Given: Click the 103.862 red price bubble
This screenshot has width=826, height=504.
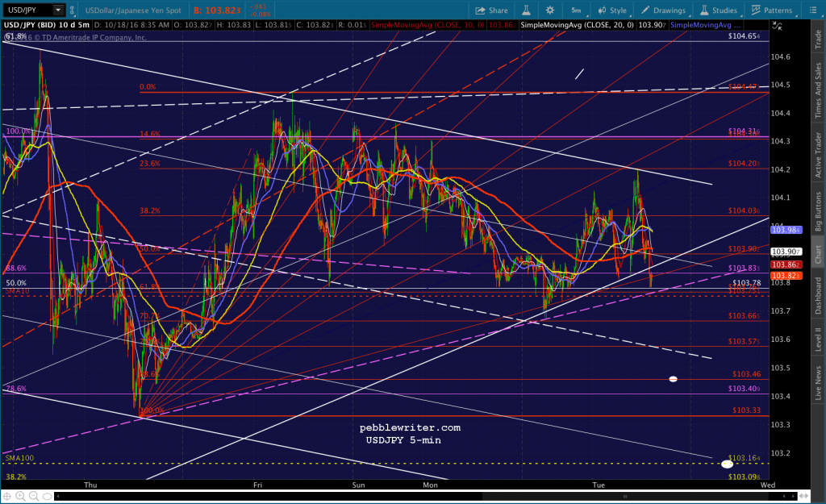Looking at the screenshot, I should (786, 265).
